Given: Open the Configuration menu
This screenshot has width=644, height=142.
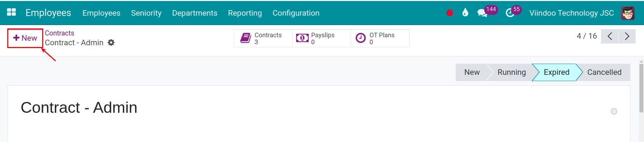Looking at the screenshot, I should pyautogui.click(x=296, y=13).
